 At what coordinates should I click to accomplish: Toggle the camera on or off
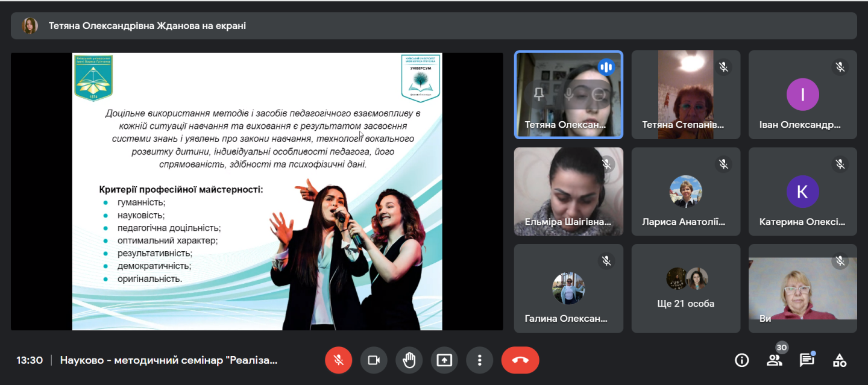coord(374,360)
